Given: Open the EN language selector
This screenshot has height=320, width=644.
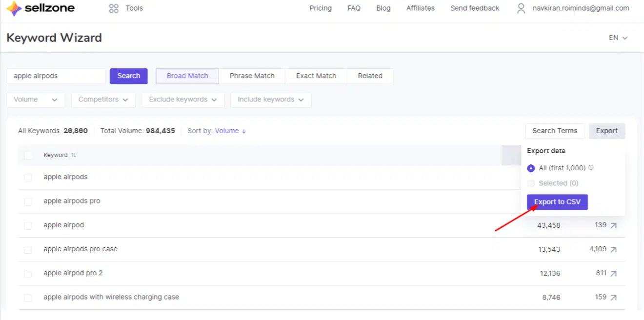Looking at the screenshot, I should 618,38.
